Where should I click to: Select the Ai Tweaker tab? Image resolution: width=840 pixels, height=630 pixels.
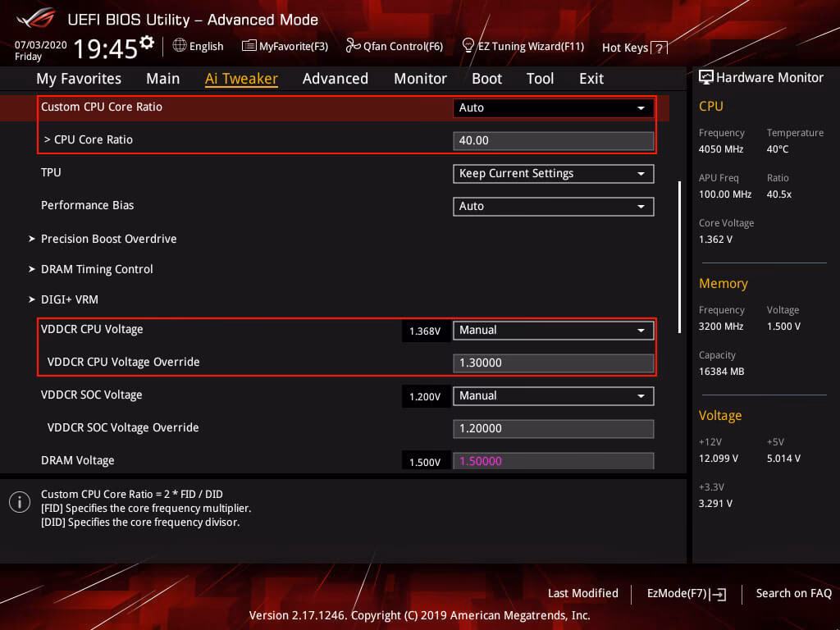[241, 79]
